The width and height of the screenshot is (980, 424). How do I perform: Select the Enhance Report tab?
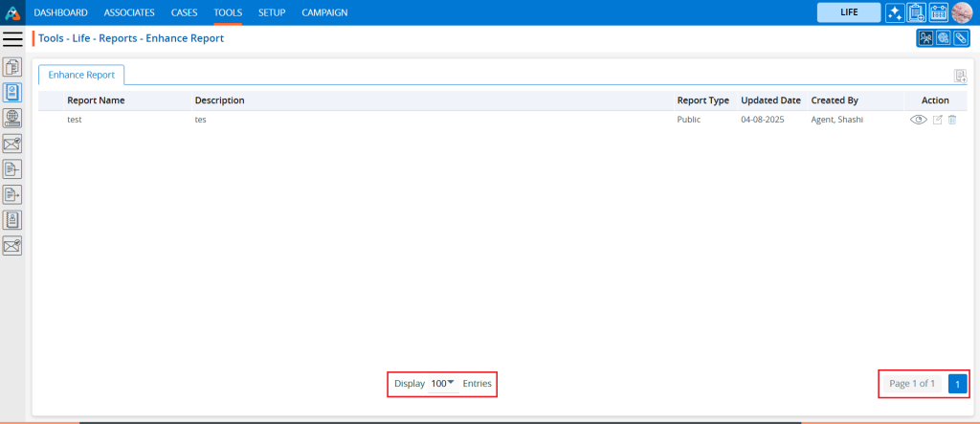(x=81, y=75)
